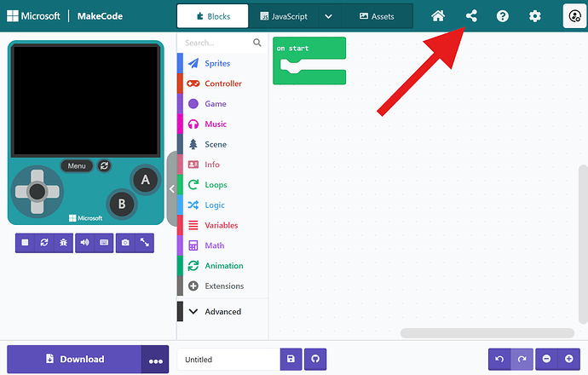
Task: Open the Math block category
Action: pyautogui.click(x=222, y=245)
